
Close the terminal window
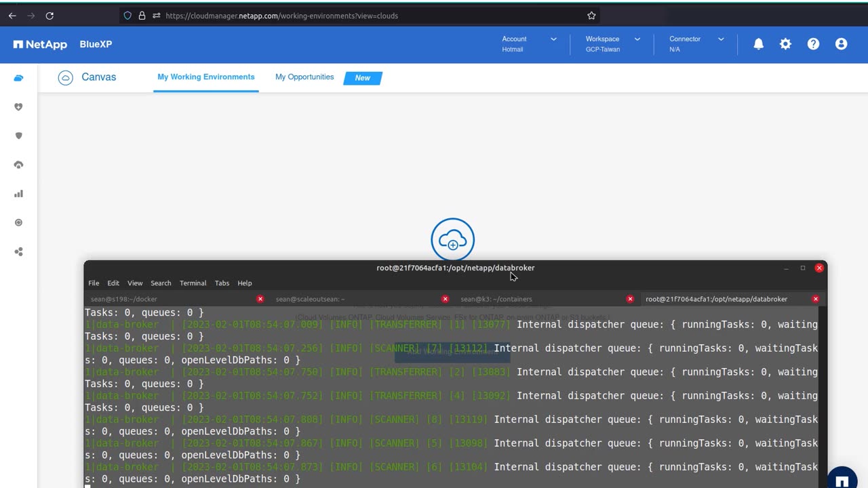click(819, 268)
